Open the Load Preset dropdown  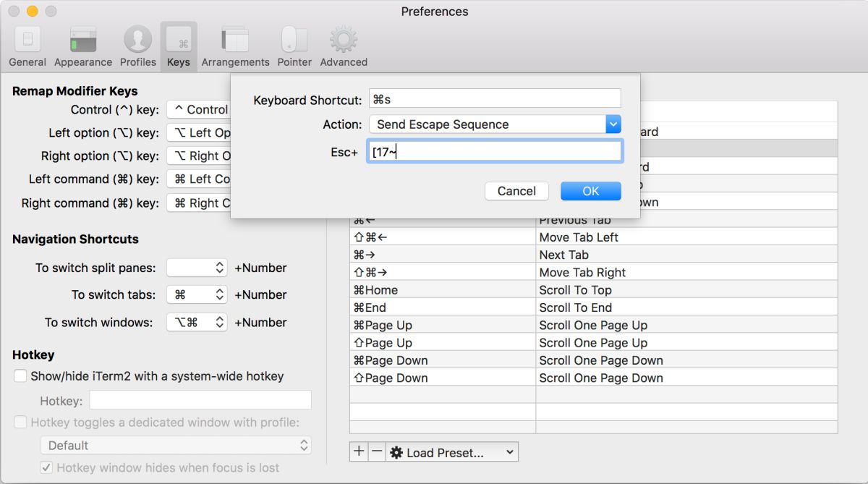[x=453, y=452]
